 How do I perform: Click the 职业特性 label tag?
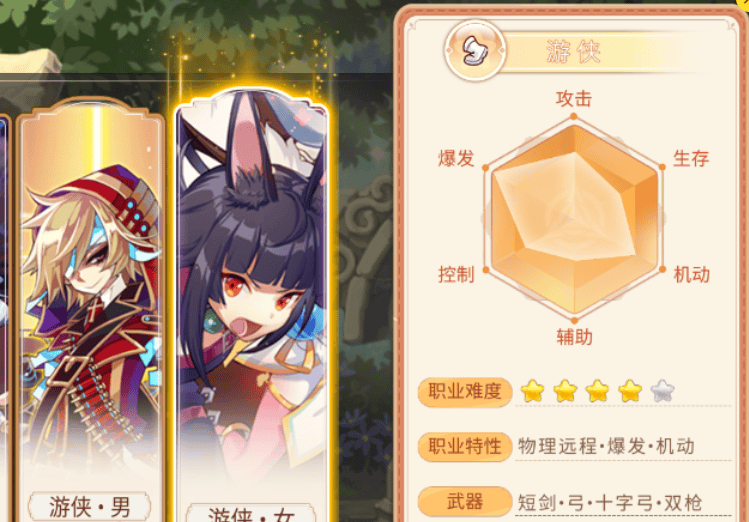coord(465,447)
